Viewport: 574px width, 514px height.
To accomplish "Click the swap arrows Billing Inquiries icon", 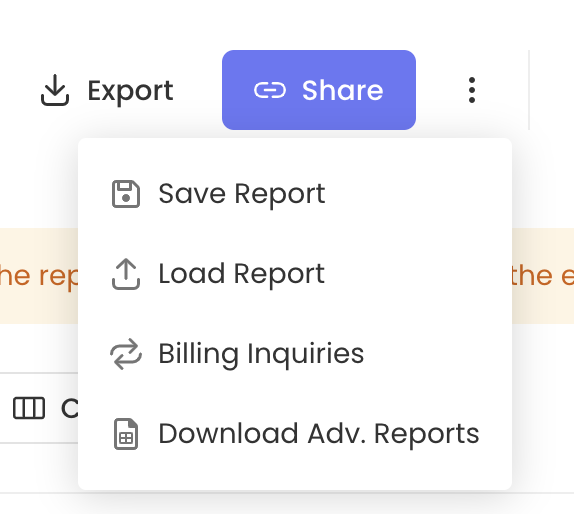I will [x=126, y=354].
